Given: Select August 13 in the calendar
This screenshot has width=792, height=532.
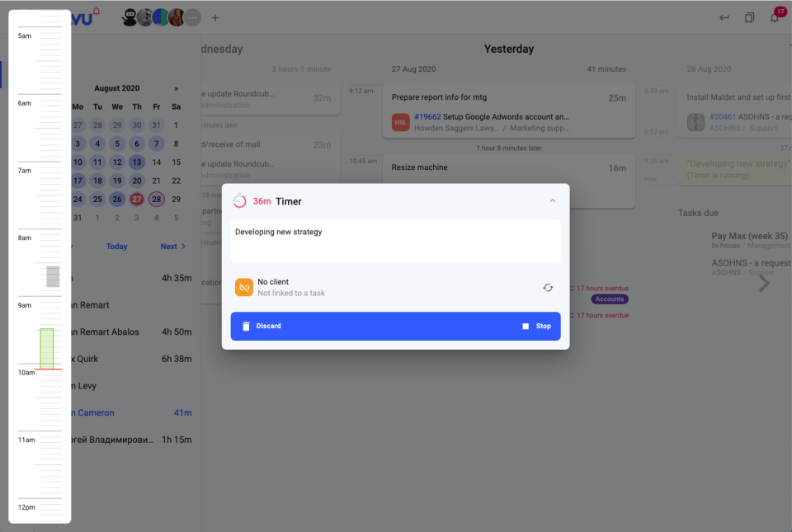Looking at the screenshot, I should tap(137, 162).
